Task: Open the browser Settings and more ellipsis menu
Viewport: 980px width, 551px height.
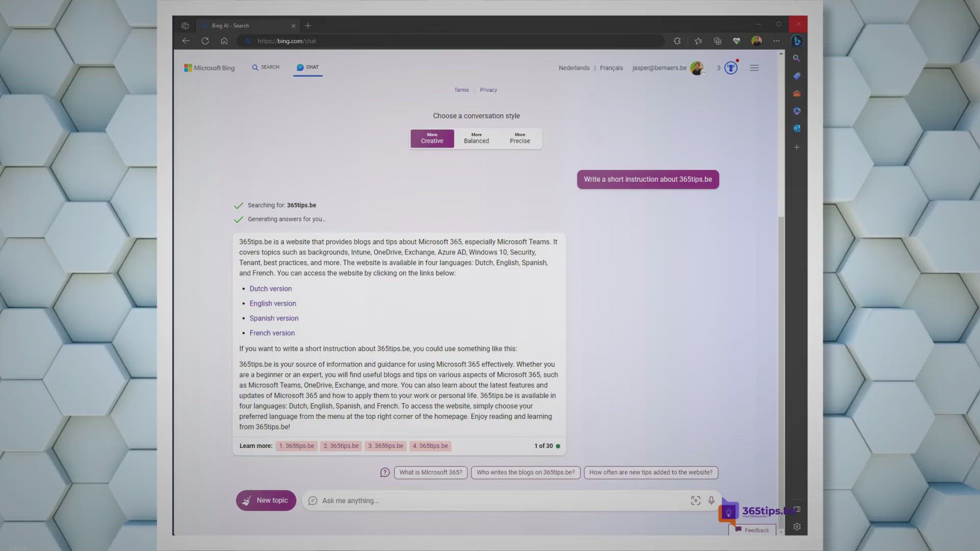Action: tap(776, 41)
